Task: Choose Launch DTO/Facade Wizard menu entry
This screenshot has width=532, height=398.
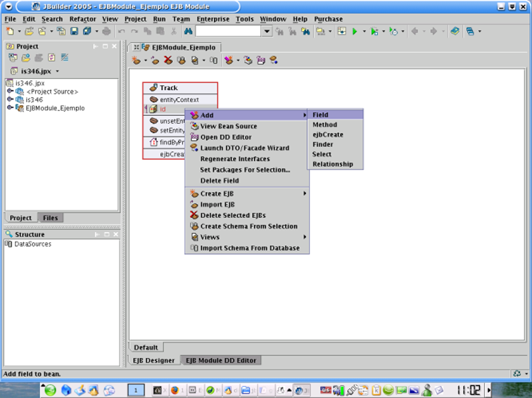Action: [244, 148]
